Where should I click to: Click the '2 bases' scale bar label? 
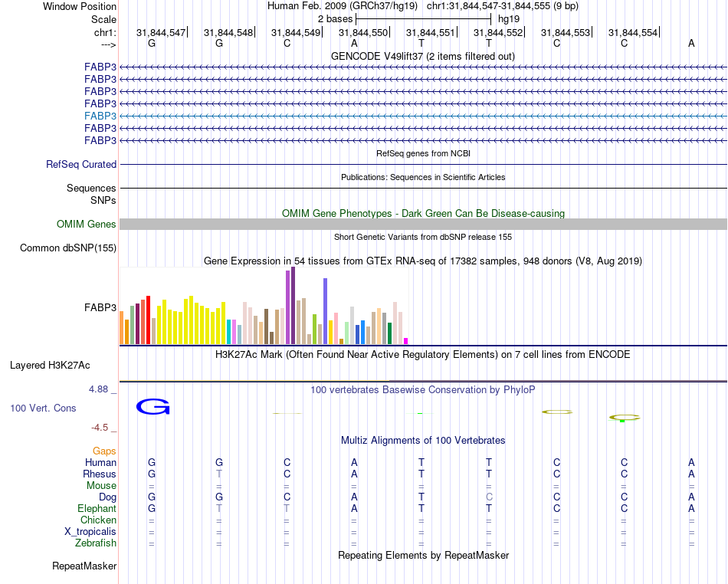335,19
